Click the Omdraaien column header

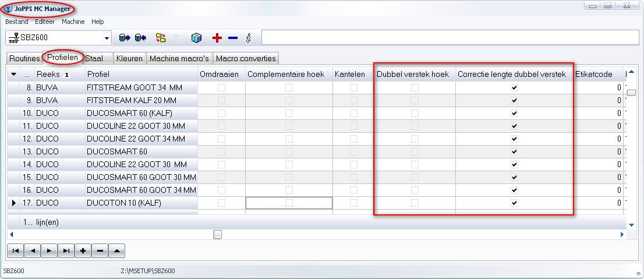click(x=221, y=75)
